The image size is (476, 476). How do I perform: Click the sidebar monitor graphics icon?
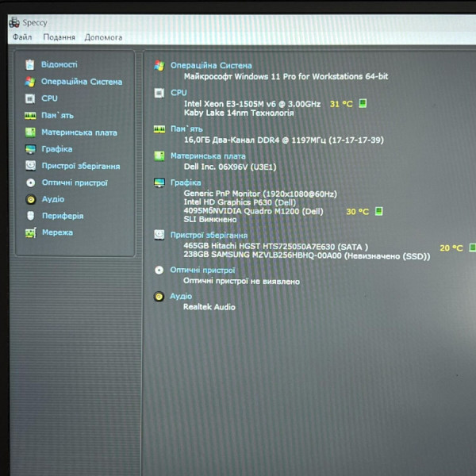tap(30, 149)
